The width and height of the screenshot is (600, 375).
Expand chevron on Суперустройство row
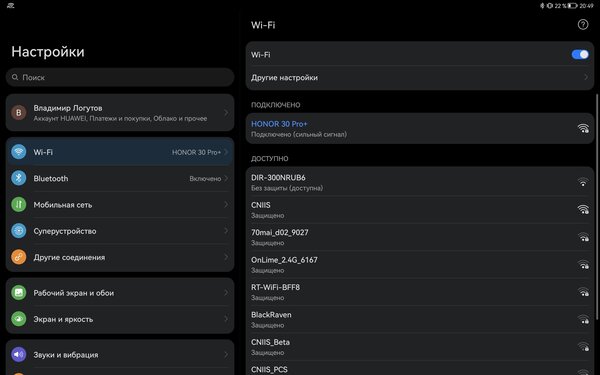click(226, 231)
